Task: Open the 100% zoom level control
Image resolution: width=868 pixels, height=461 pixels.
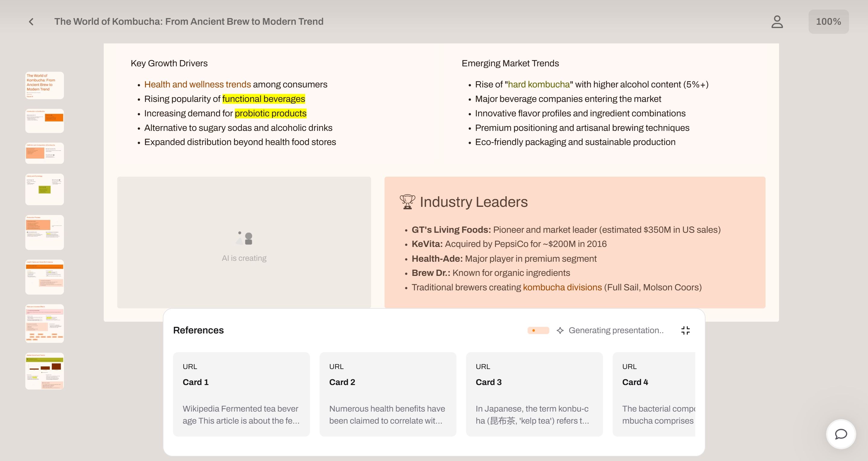Action: (x=828, y=22)
